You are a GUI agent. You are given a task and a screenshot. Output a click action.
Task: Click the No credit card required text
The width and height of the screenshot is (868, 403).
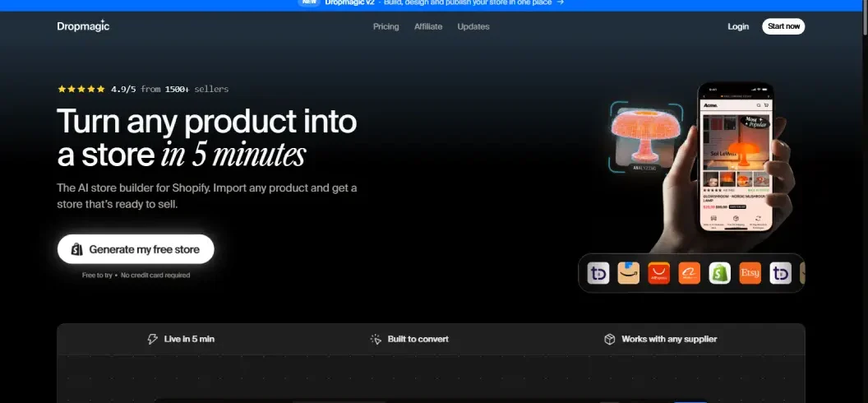coord(155,276)
